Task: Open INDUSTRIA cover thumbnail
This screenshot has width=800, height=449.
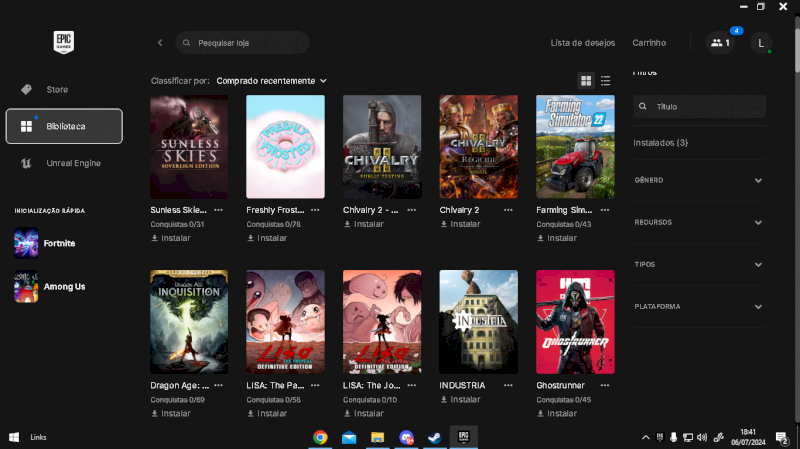Action: [479, 322]
